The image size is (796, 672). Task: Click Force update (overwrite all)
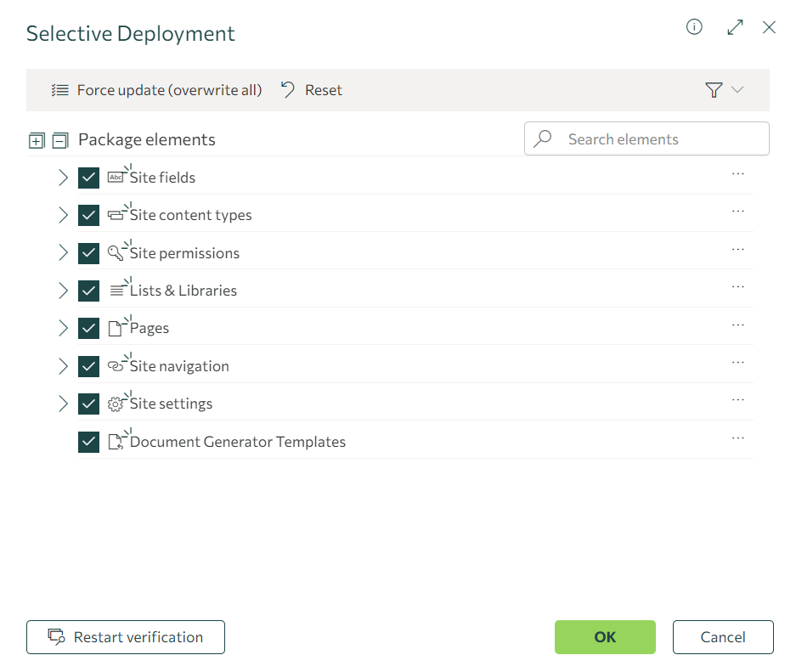pos(156,90)
